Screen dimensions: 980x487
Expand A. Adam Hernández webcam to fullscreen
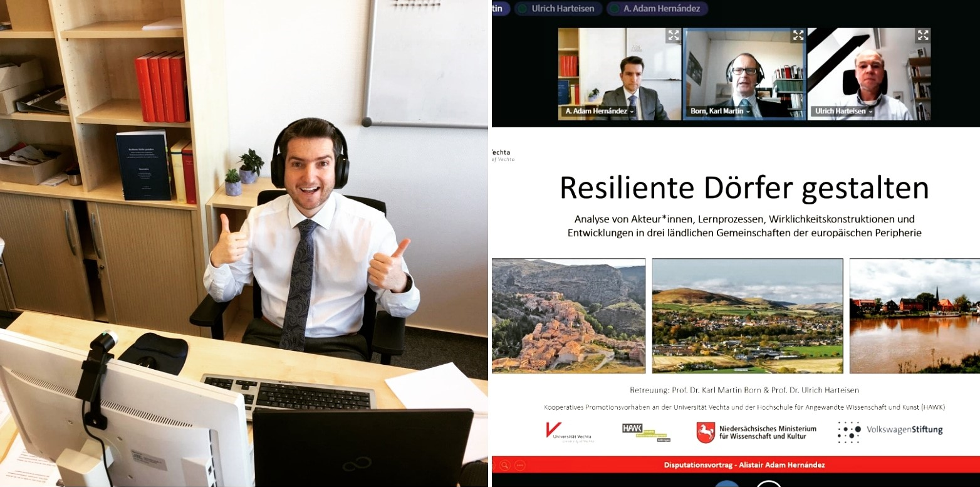[x=673, y=36]
